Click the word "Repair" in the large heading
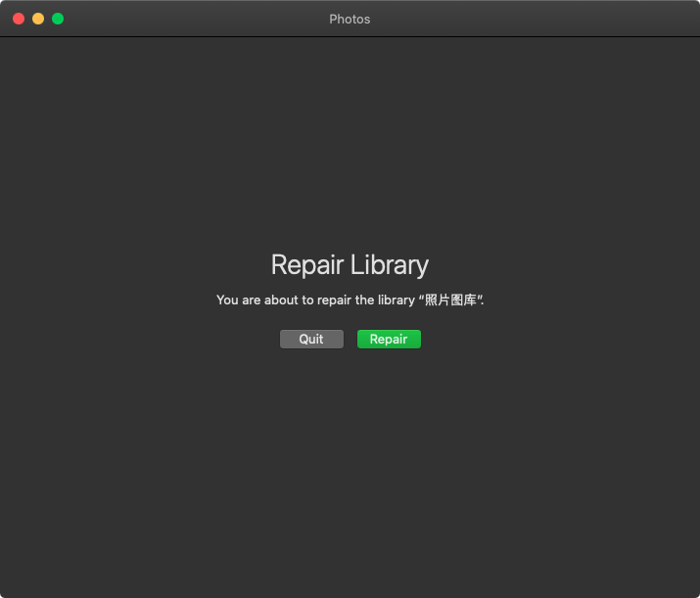The image size is (700, 598). point(305,265)
